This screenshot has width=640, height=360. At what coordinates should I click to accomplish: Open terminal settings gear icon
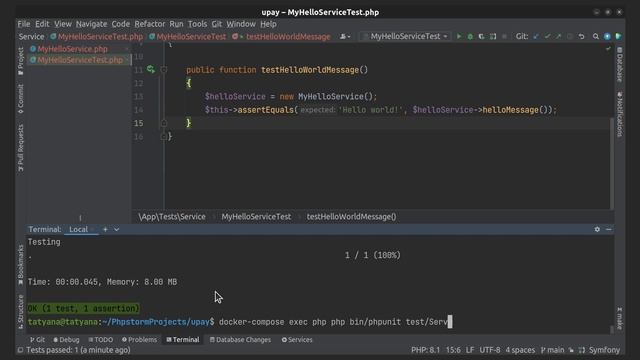point(597,229)
